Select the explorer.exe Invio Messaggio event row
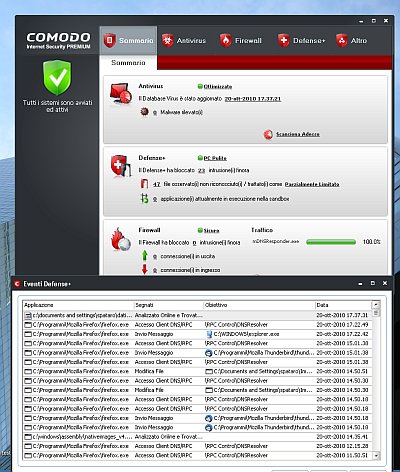This screenshot has height=472, width=400. coord(198,334)
